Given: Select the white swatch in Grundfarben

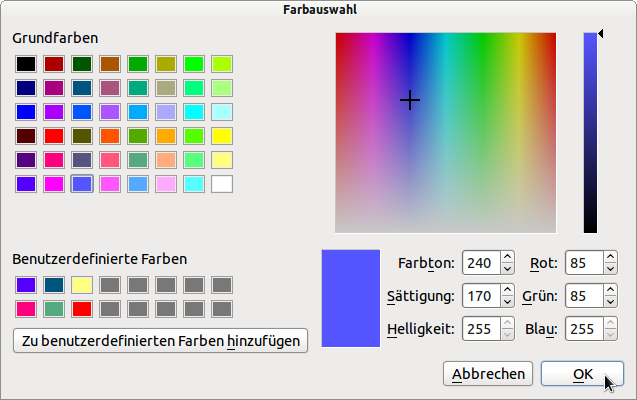Looking at the screenshot, I should (222, 184).
